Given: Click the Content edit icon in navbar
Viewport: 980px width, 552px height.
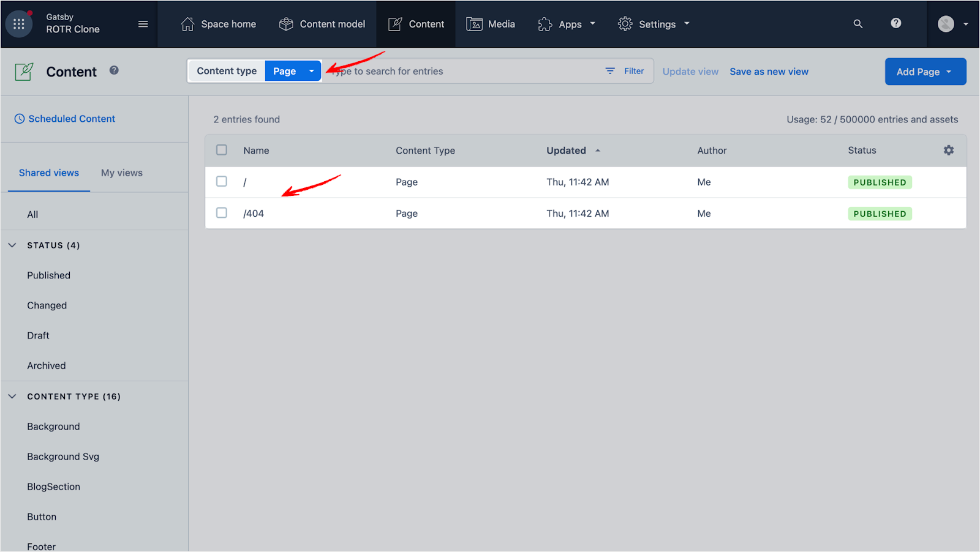Looking at the screenshot, I should [x=396, y=24].
